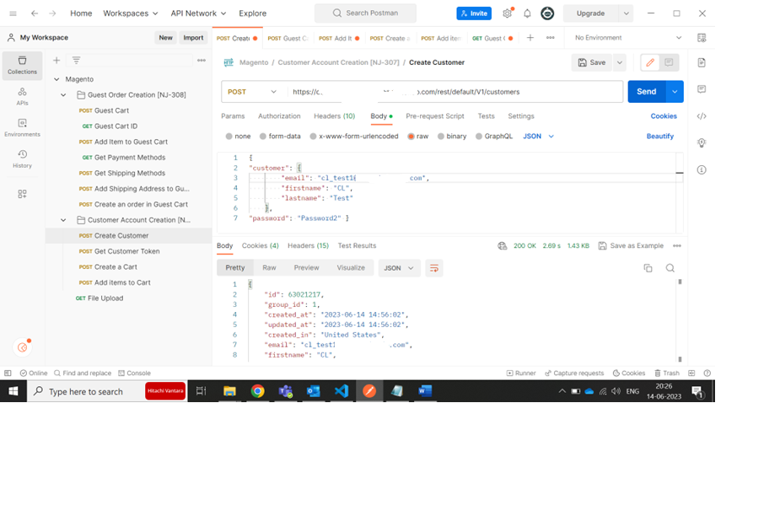The image size is (780, 532).
Task: Switch to the Pre-request Script tab
Action: coord(434,116)
